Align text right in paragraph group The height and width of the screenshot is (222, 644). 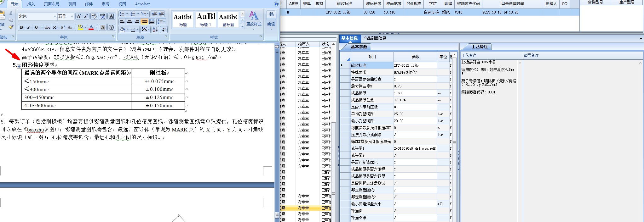137,22
